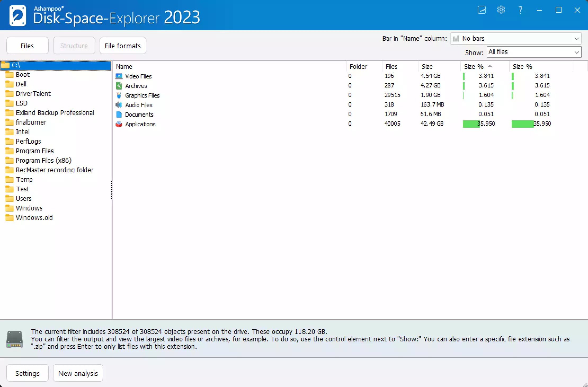Select the Program Files folder in the tree

(35, 151)
